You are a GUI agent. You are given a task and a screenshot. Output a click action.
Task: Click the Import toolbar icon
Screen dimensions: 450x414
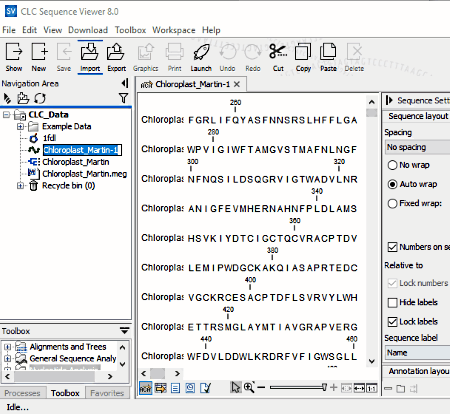90,57
